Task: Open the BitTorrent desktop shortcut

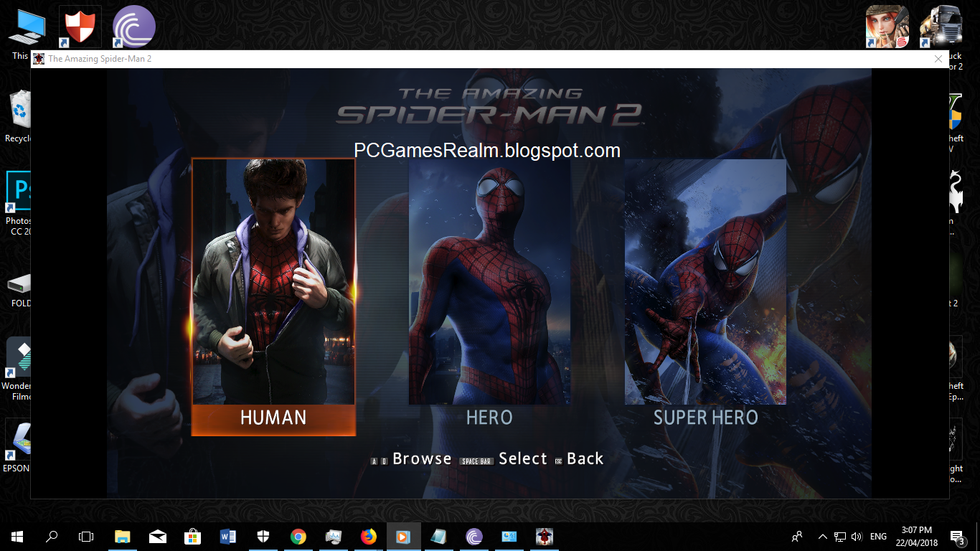Action: point(134,27)
